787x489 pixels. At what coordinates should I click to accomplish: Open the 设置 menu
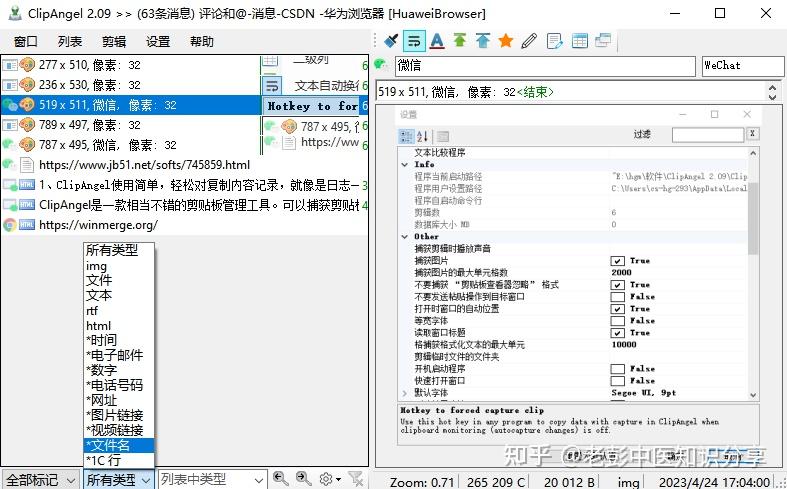click(158, 41)
